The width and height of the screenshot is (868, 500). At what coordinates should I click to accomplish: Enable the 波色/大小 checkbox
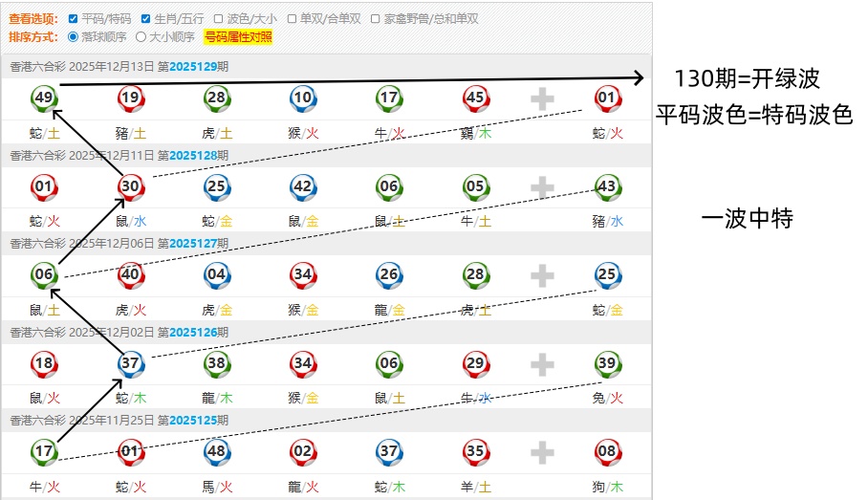coord(219,18)
